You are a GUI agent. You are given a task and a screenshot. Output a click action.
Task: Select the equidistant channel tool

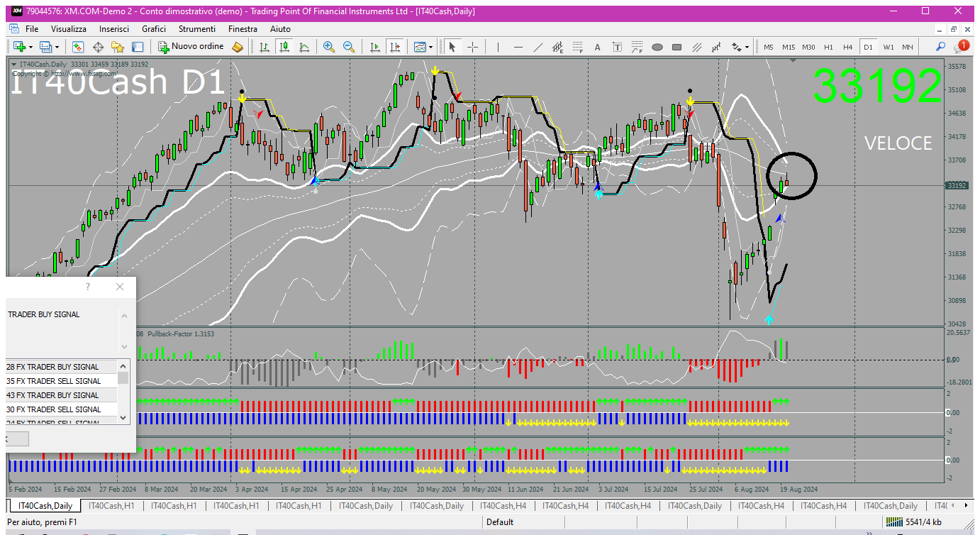pos(558,47)
